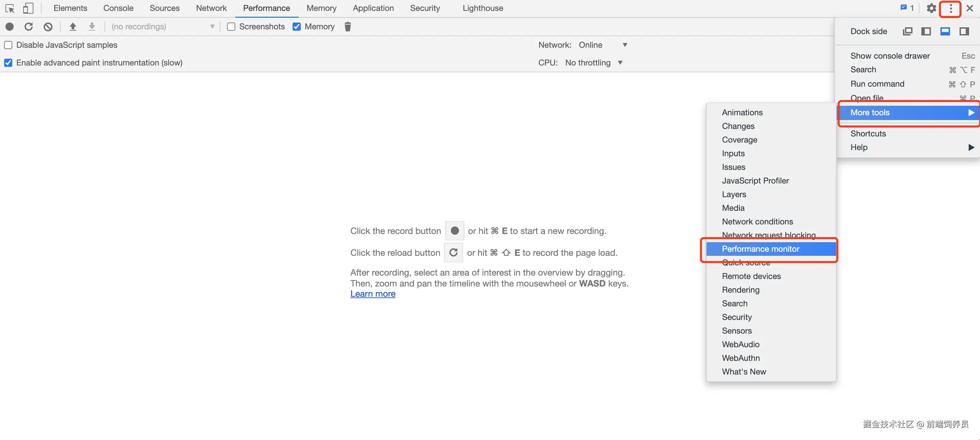
Task: Undock DevTools into separate window
Action: (907, 31)
